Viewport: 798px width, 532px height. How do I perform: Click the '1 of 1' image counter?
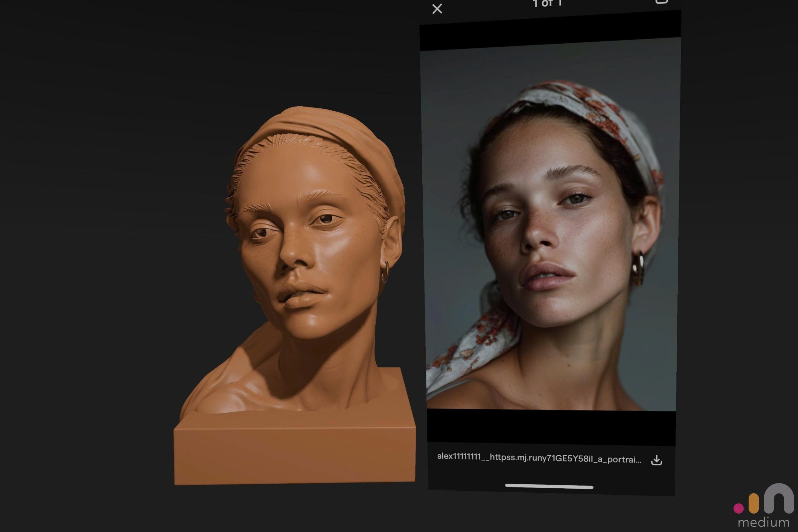click(x=547, y=3)
